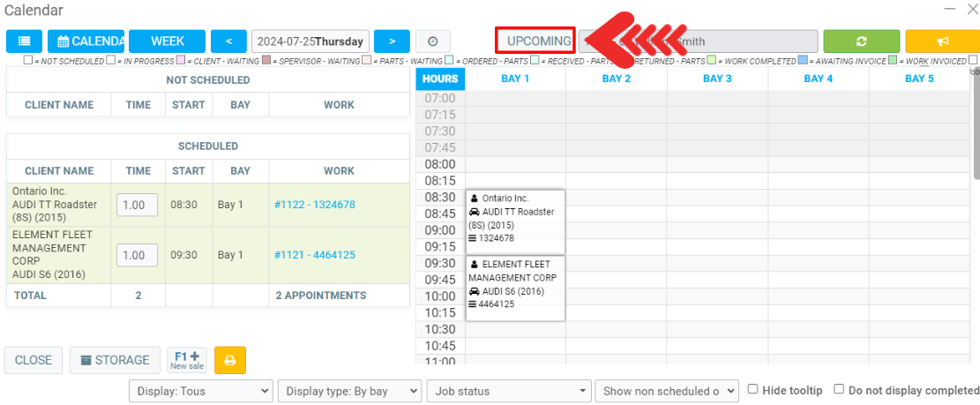Enable the Hide tooltip checkbox
Image resolution: width=980 pixels, height=405 pixels.
coord(753,389)
